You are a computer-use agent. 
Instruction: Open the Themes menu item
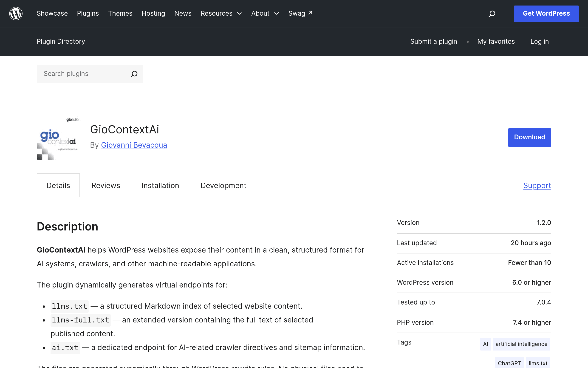pyautogui.click(x=120, y=13)
